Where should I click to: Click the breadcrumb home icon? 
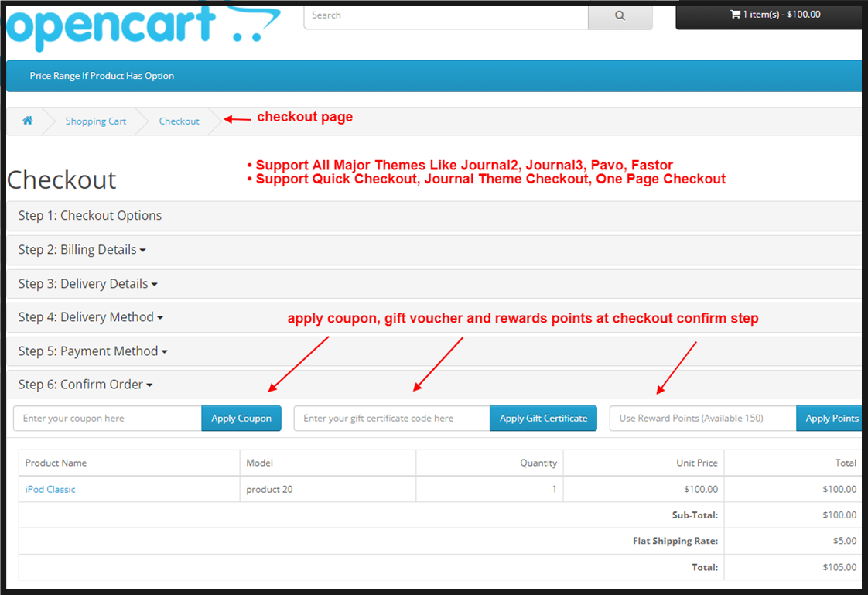tap(27, 121)
